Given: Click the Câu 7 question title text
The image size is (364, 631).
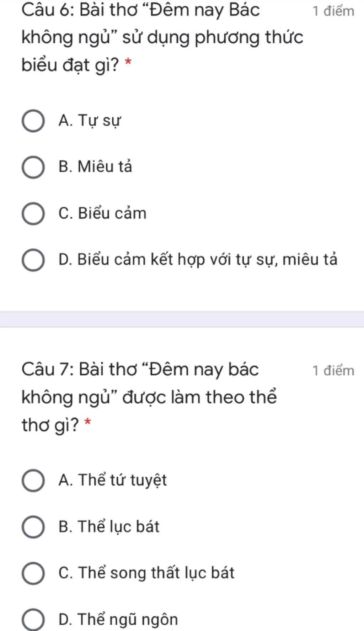Looking at the screenshot, I should (149, 397).
